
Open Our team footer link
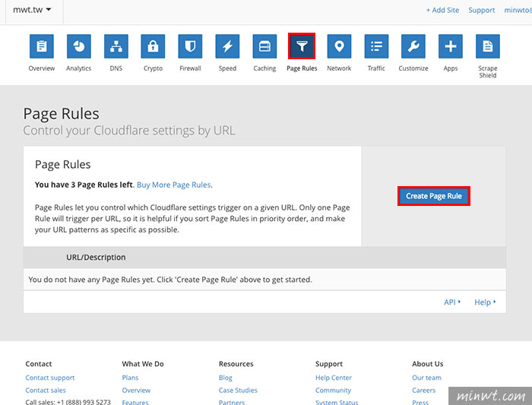coord(427,378)
